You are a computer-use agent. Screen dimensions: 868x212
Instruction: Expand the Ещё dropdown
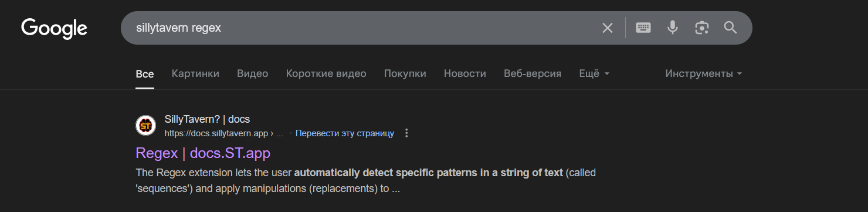594,73
